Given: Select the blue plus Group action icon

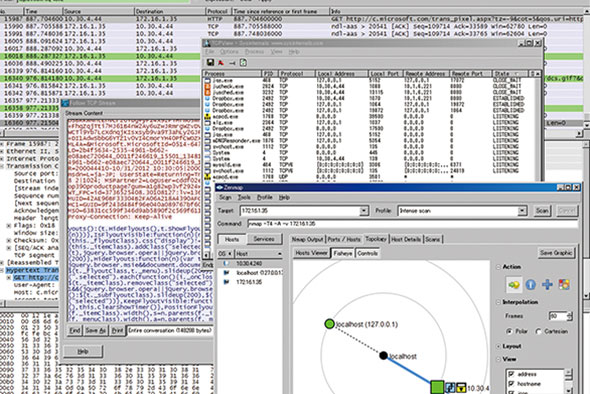Looking at the screenshot, I should point(547,284).
